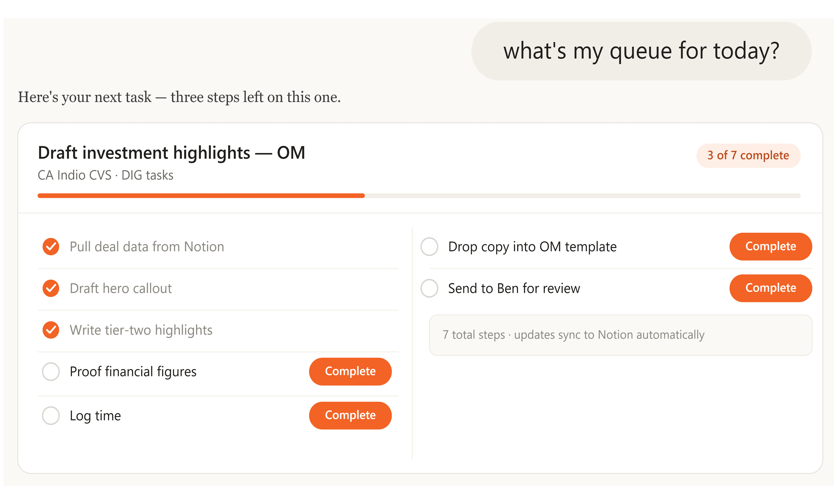Uncheck the Draft hero callout checkmark
837x504 pixels.
point(51,288)
